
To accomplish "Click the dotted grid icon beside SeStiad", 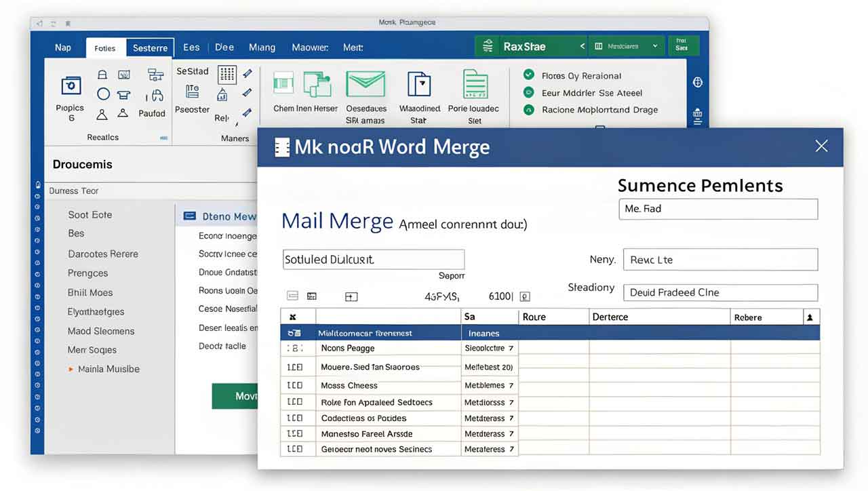I will click(227, 75).
